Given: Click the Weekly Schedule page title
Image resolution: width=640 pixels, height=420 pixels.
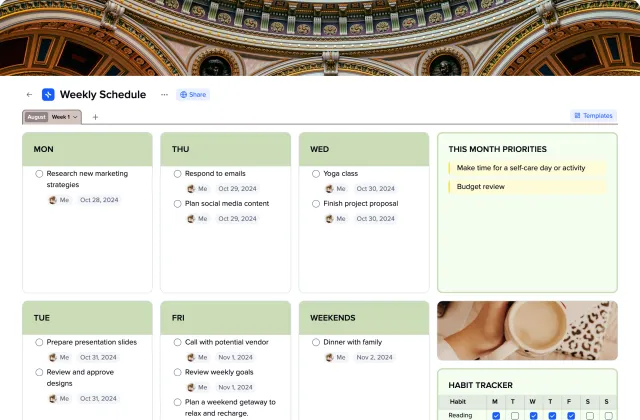Looking at the screenshot, I should [103, 95].
